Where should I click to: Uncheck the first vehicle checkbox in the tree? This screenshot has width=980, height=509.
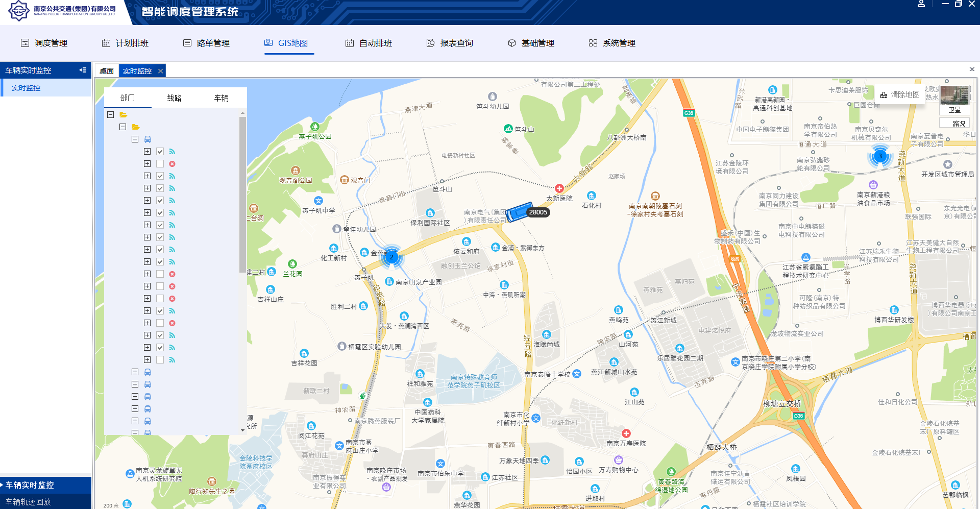click(160, 151)
